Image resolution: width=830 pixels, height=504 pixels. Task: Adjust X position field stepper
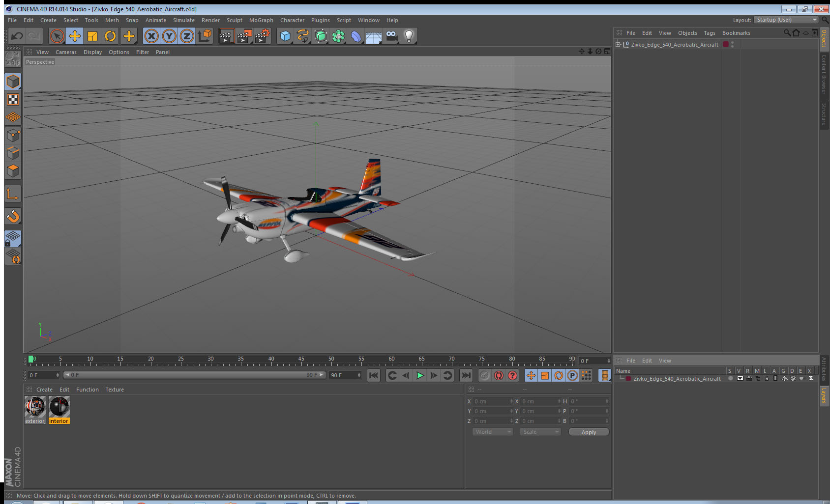511,401
